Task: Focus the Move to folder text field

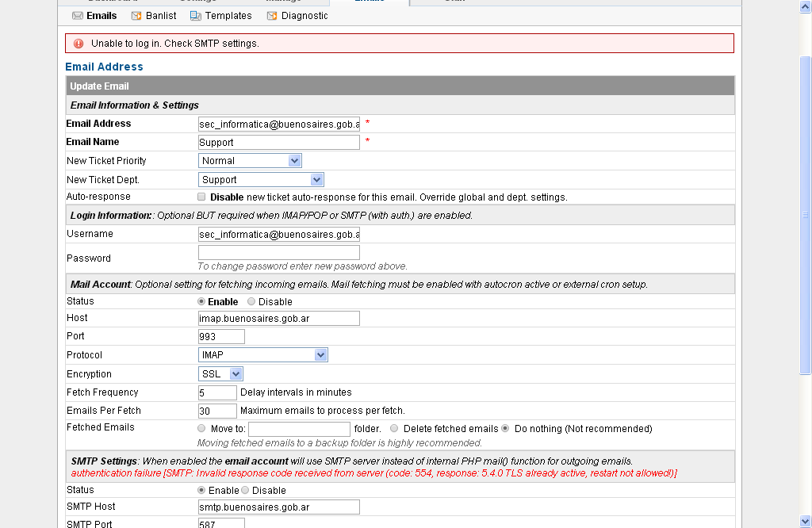Action: pyautogui.click(x=299, y=429)
